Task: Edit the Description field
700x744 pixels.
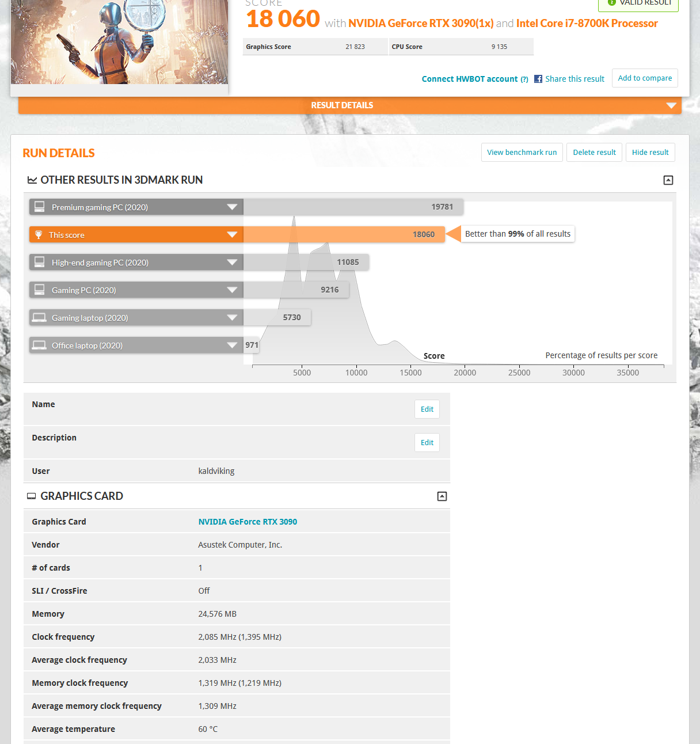Action: [427, 443]
